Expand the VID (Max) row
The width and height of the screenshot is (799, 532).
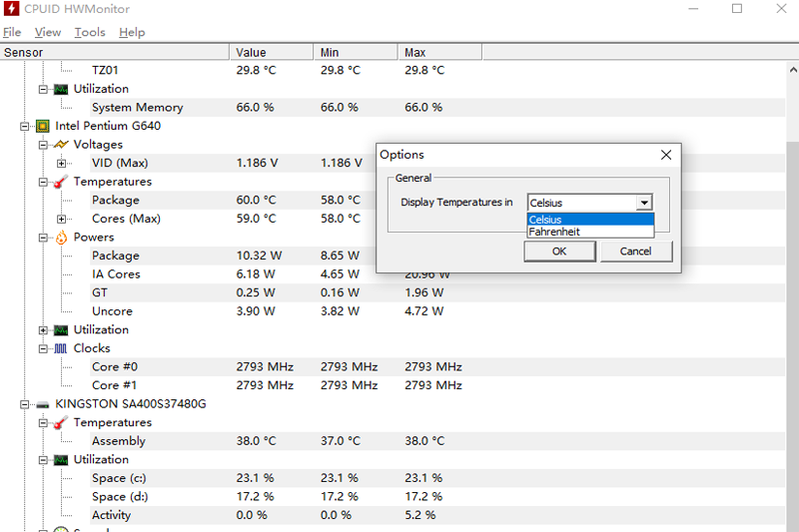pyautogui.click(x=61, y=164)
